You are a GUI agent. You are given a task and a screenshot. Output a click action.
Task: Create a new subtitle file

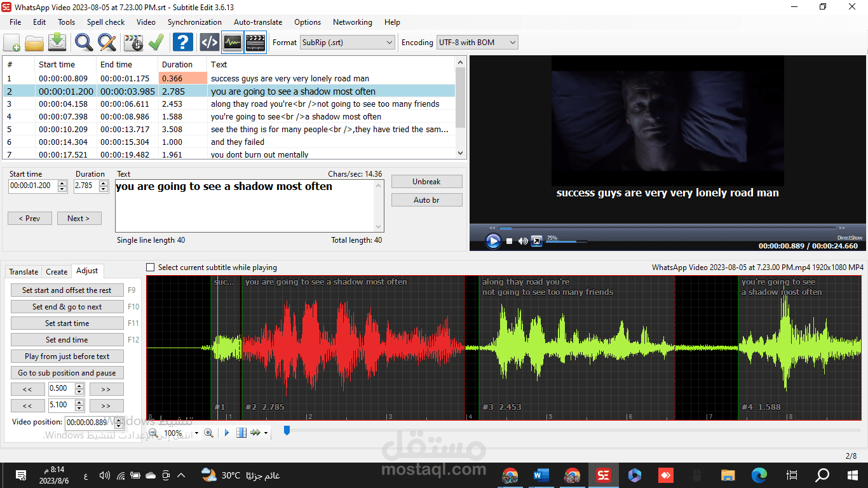coord(11,43)
